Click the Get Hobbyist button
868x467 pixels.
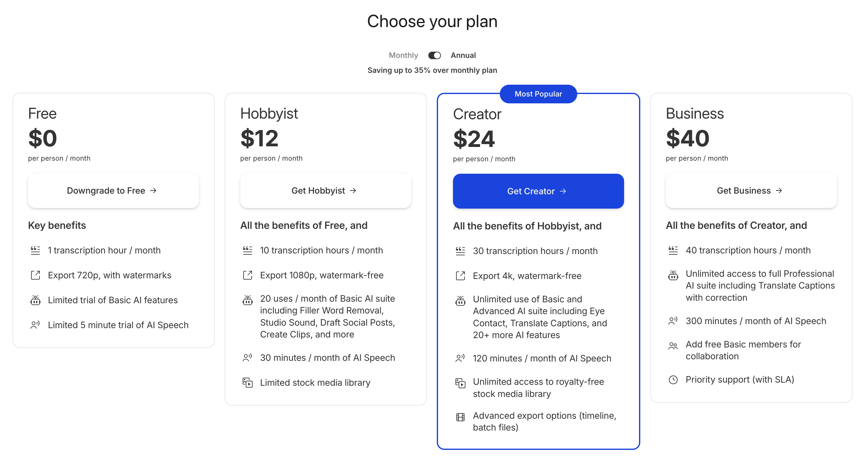pos(325,191)
